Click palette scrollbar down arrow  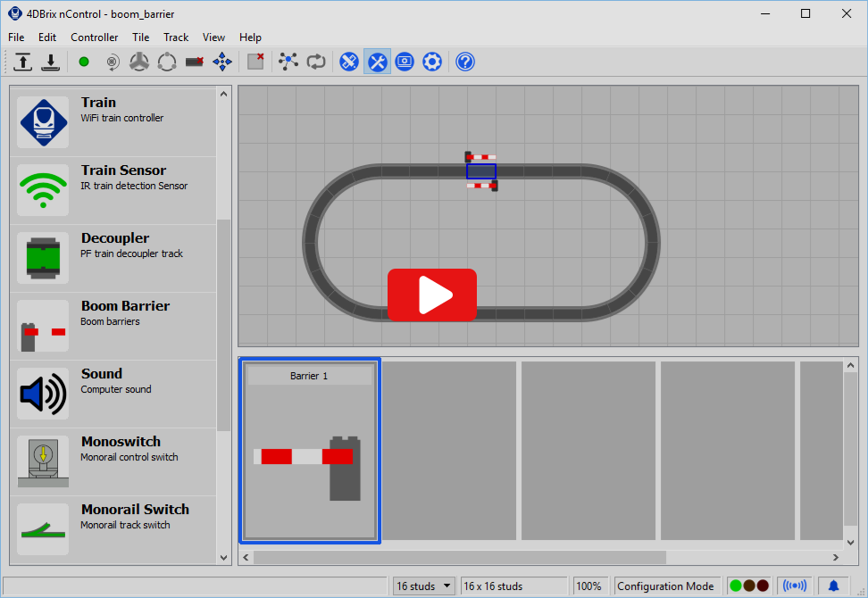click(x=223, y=558)
